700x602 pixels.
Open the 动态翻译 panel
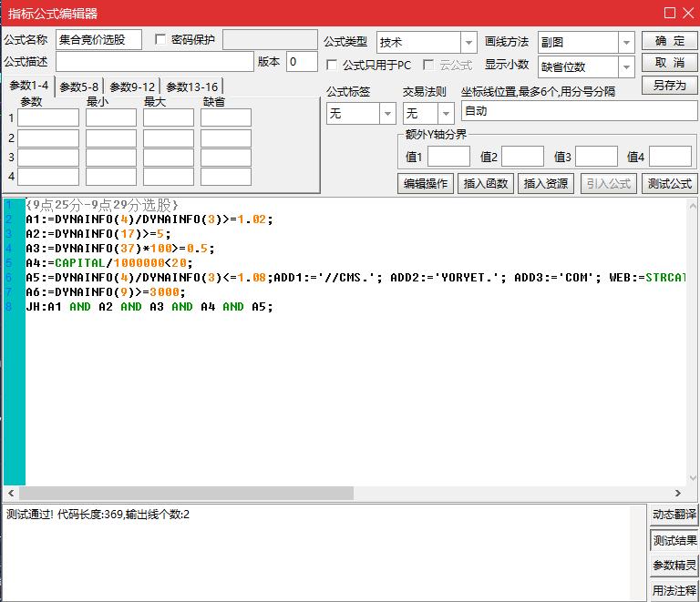tap(674, 515)
